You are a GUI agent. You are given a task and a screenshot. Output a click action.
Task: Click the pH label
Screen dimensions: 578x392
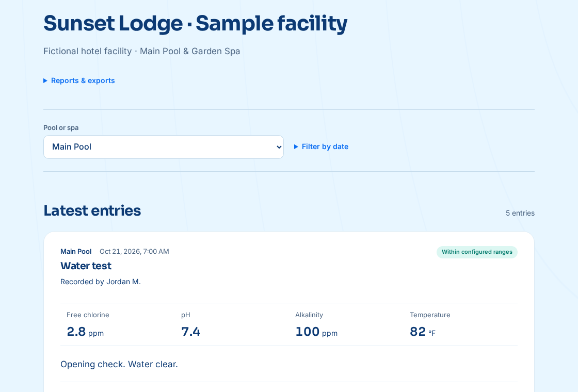point(185,315)
